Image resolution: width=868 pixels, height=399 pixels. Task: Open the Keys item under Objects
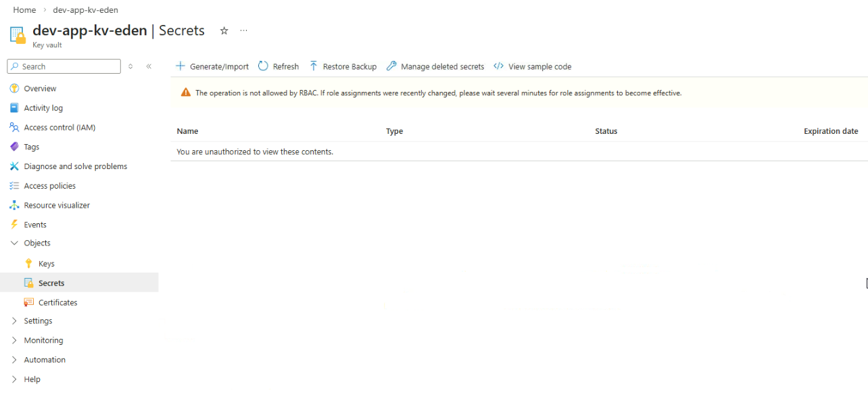click(46, 264)
